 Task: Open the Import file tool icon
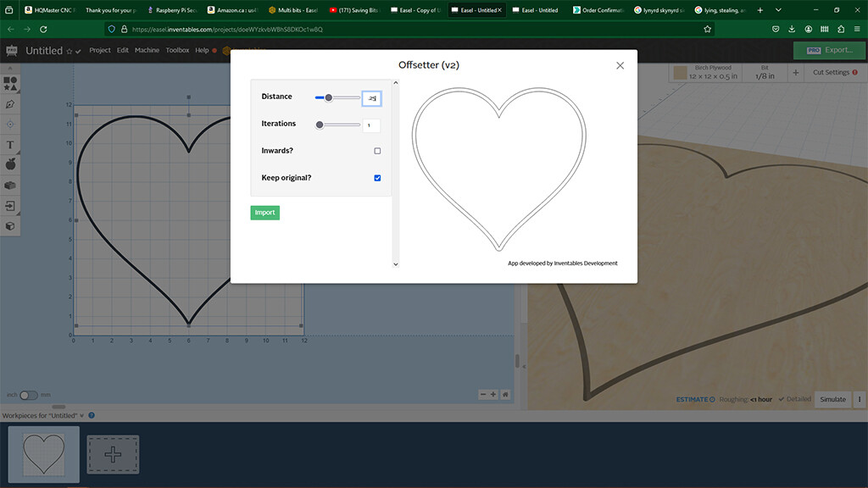click(x=10, y=206)
